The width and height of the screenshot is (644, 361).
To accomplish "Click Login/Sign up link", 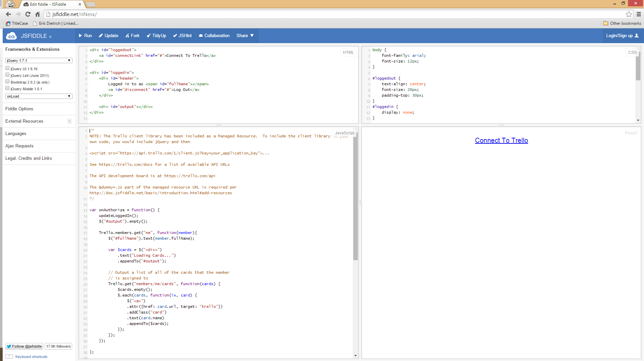I will [622, 36].
